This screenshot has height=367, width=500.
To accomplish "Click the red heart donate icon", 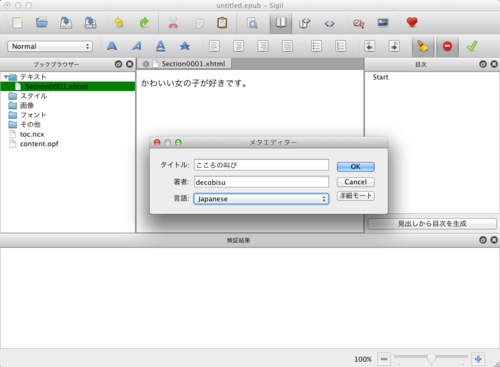I will (412, 23).
